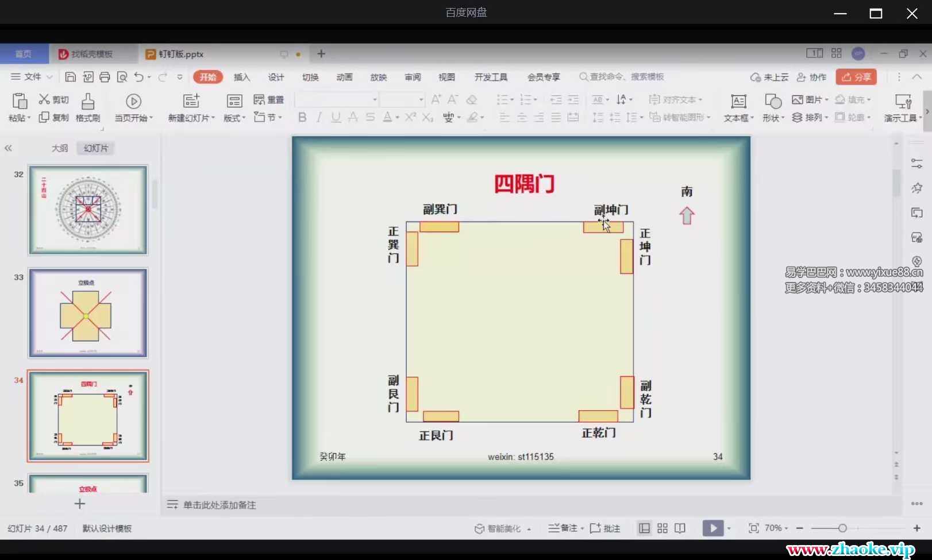Viewport: 932px width, 560px height.
Task: Click the Cut (剪切) scissors icon
Action: pos(44,99)
